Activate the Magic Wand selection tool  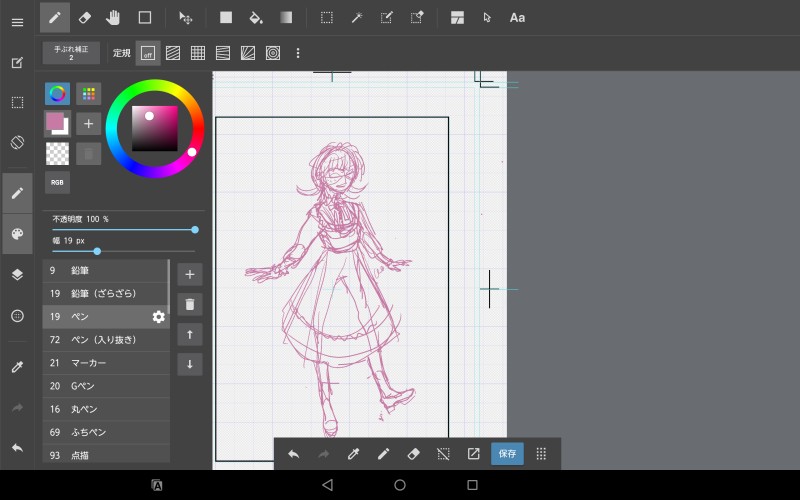356,17
